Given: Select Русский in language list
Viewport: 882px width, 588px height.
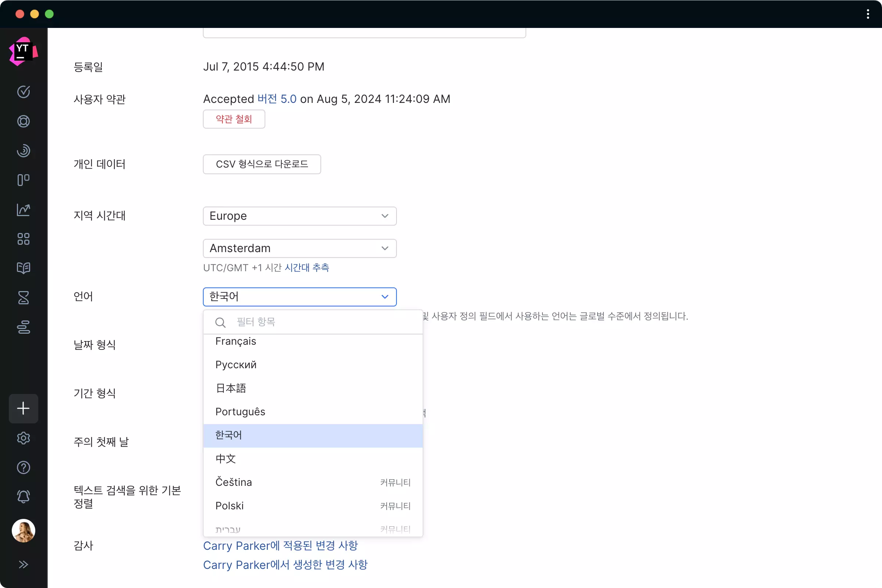Looking at the screenshot, I should tap(236, 365).
